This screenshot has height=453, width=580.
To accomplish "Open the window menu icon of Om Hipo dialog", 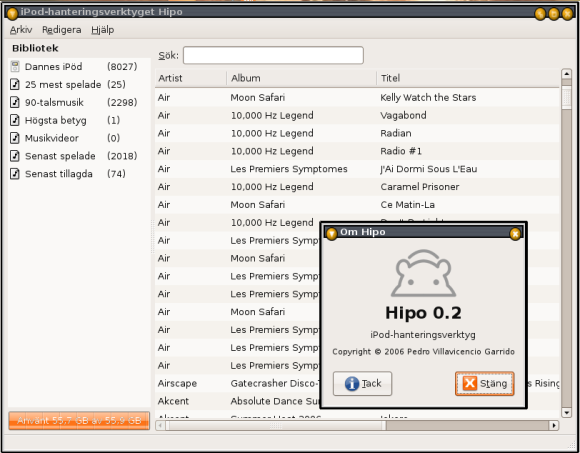I will [x=331, y=233].
